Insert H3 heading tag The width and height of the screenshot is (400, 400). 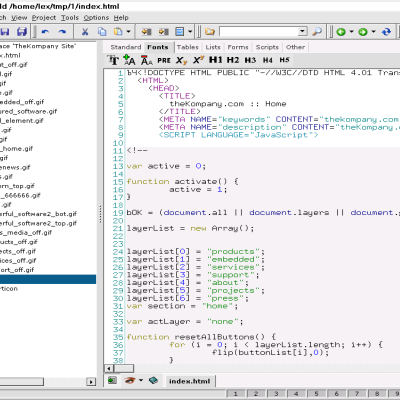(250, 60)
